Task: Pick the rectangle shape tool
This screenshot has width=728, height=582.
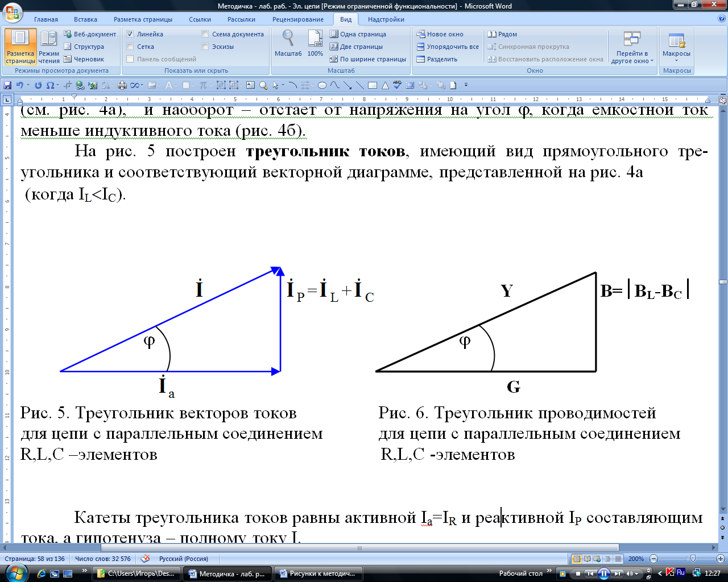Action: point(373,85)
